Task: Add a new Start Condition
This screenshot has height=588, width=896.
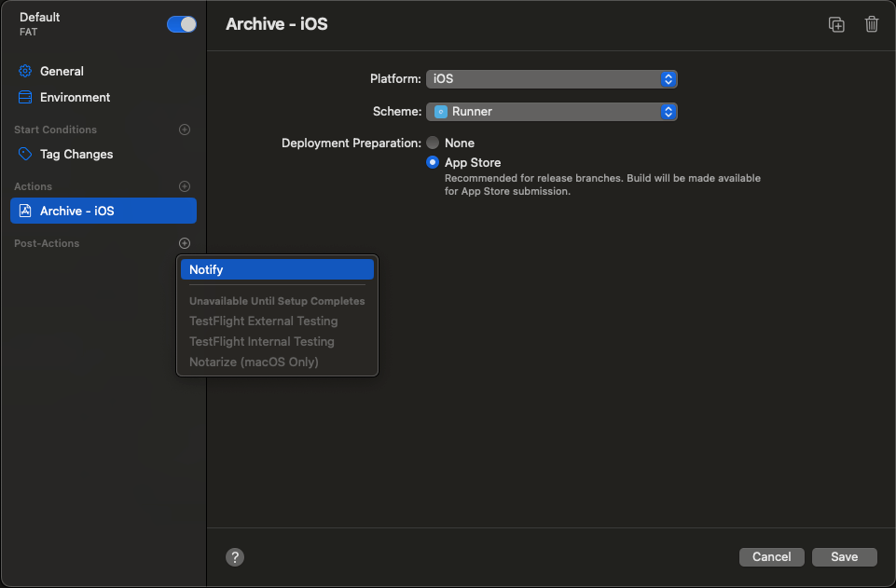Action: [x=185, y=130]
